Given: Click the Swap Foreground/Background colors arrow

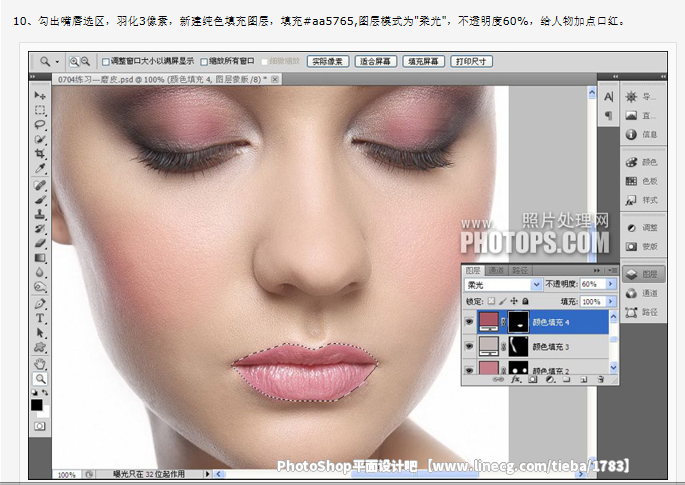Looking at the screenshot, I should 45,392.
